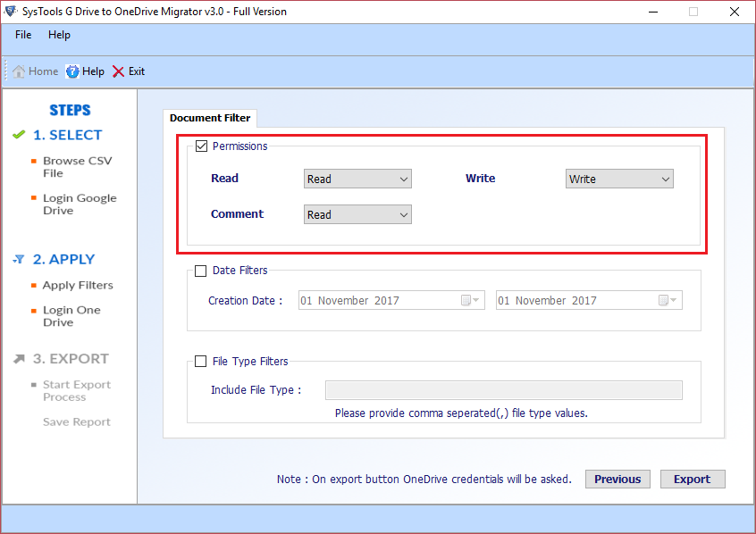The width and height of the screenshot is (756, 534).
Task: Click the SysTools app logo in title bar
Action: [10, 11]
